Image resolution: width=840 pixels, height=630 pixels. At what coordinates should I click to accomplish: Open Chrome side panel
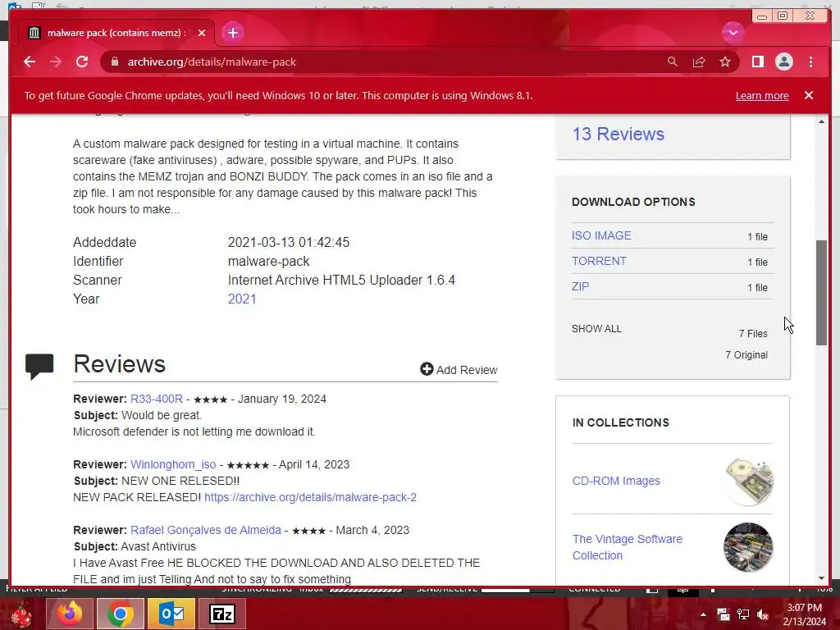[x=757, y=62]
